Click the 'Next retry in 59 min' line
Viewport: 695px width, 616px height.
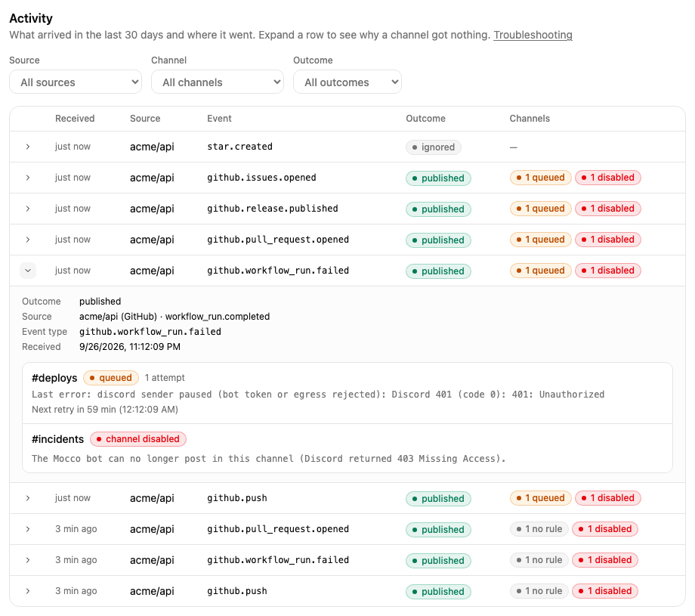coord(104,410)
